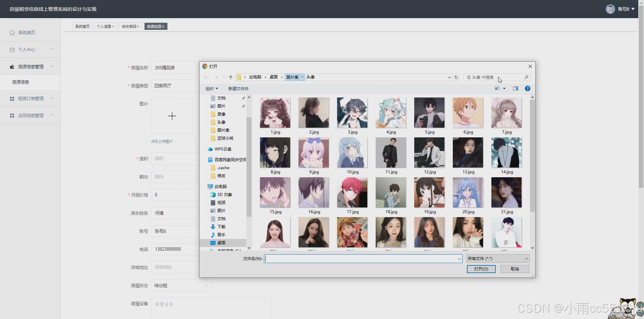Viewport: 644px width, 319px height.
Task: Expand the 个人中心 sidebar menu
Action: 30,50
